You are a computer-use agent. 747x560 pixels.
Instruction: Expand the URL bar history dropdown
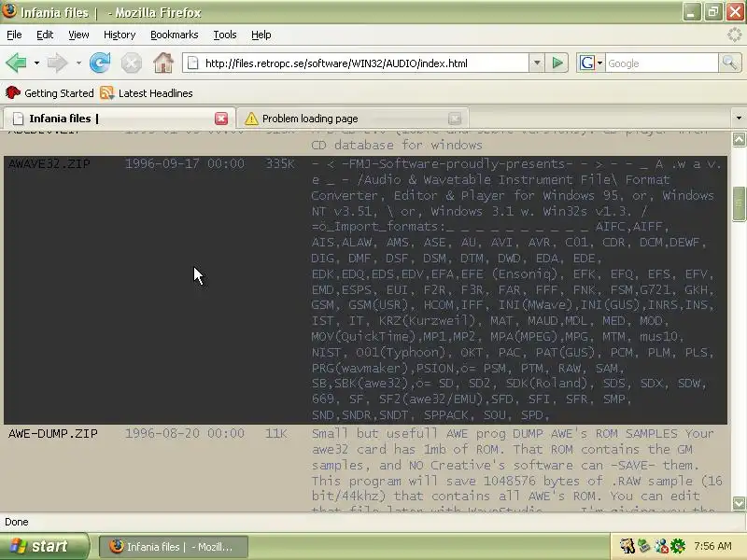pos(537,63)
